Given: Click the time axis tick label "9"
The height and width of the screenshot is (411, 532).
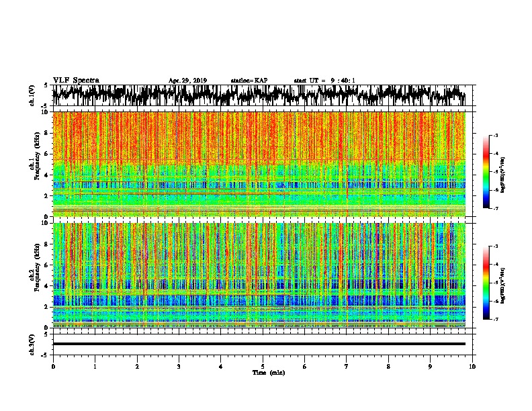Looking at the screenshot, I should 430,367.
